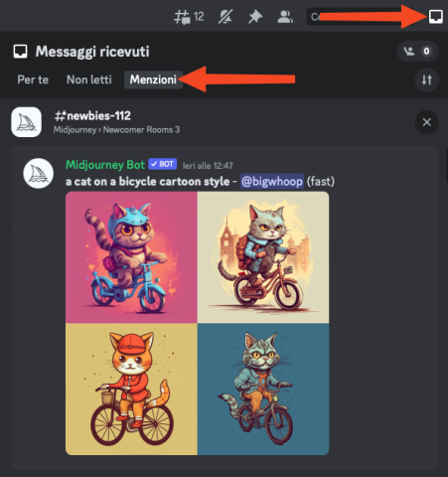Click the Midjourney Bot avatar
The height and width of the screenshot is (477, 448).
(38, 173)
